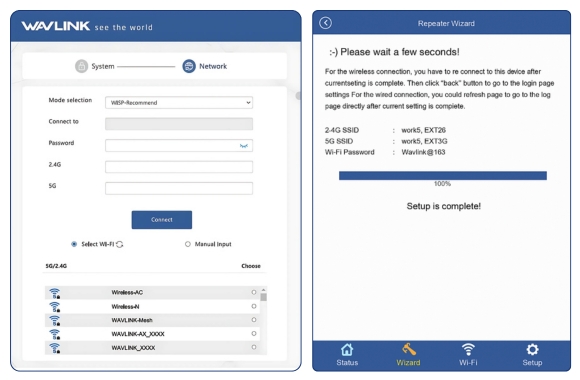This screenshot has width=580, height=380.
Task: Click the Password input field
Action: point(179,146)
